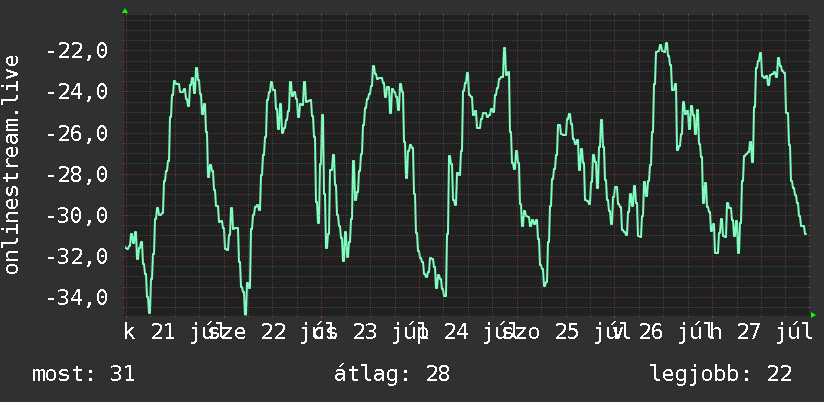The image size is (824, 402).
Task: Select the onlinestream.live vertical axis title
Action: click(11, 164)
